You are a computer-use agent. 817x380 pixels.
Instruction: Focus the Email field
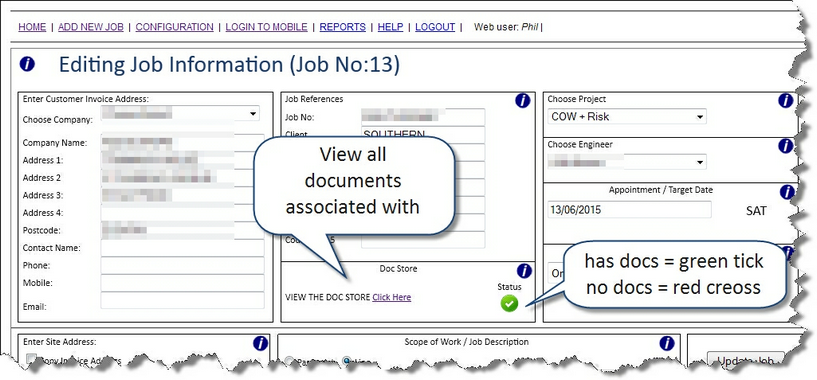[x=182, y=300]
